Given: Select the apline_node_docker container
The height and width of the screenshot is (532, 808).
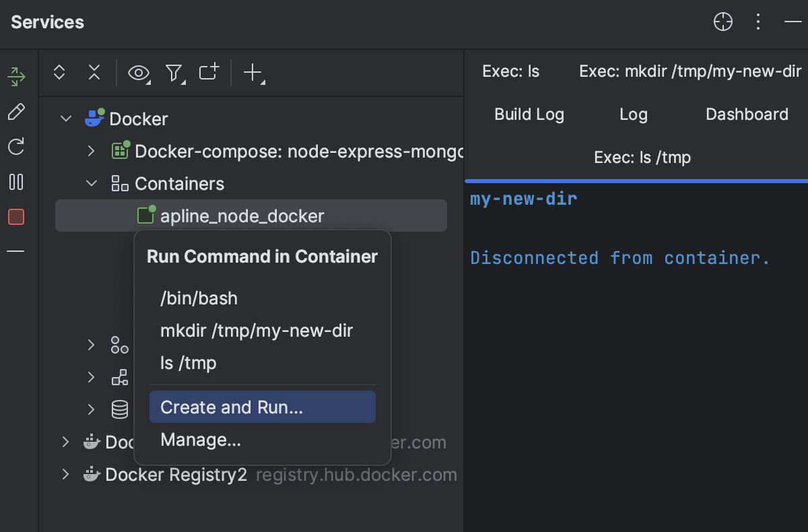Looking at the screenshot, I should (242, 215).
